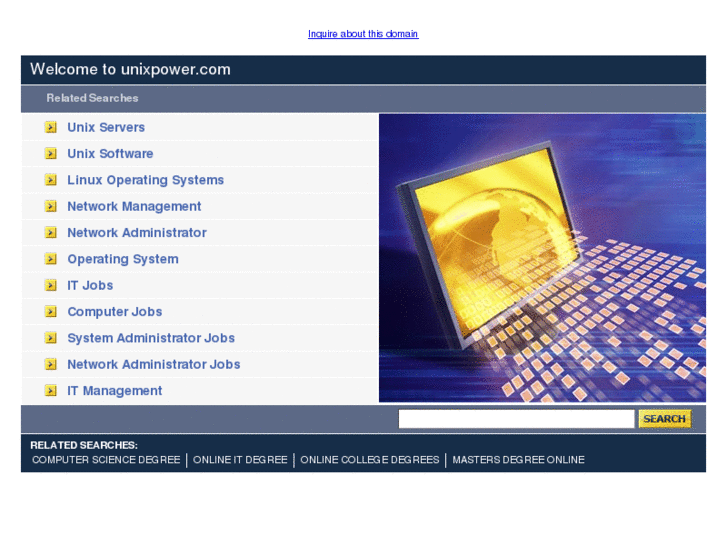
Task: Click the Related Searches header text
Action: tap(92, 98)
